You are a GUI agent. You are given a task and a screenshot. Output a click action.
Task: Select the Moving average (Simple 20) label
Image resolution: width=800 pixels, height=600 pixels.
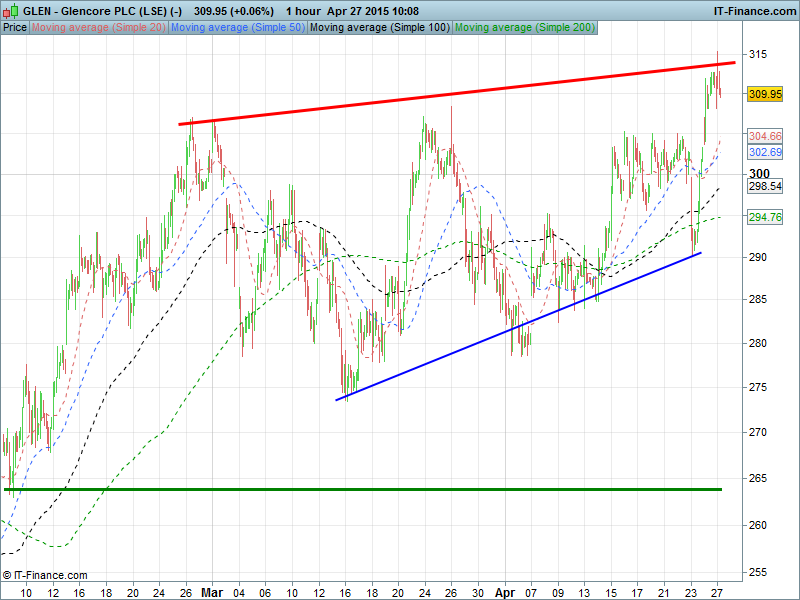coord(98,27)
